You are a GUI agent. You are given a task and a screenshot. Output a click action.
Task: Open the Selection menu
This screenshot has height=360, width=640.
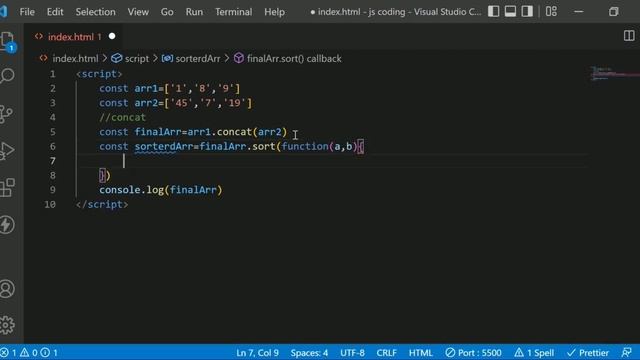[96, 12]
